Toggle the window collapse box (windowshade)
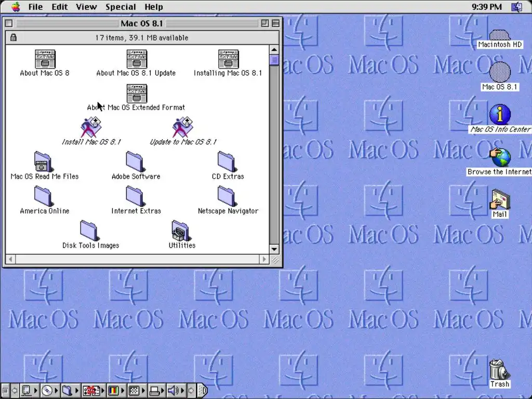Viewport: 532px width, 399px height. point(275,23)
